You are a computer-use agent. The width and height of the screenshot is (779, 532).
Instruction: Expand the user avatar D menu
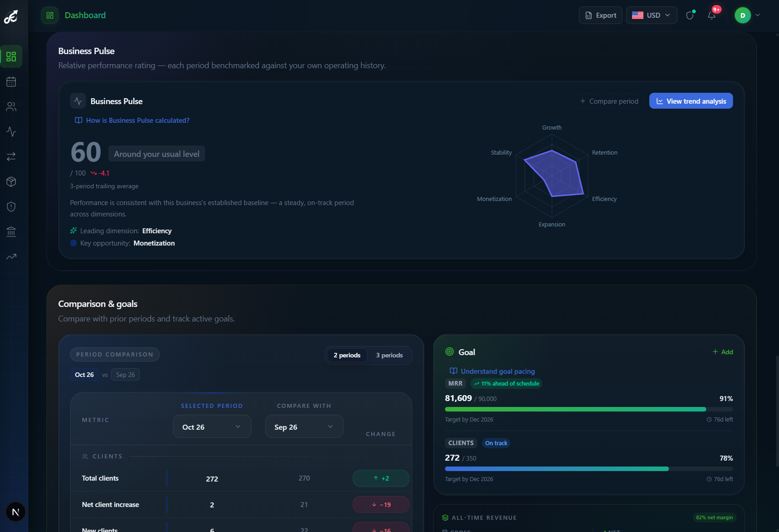point(747,15)
